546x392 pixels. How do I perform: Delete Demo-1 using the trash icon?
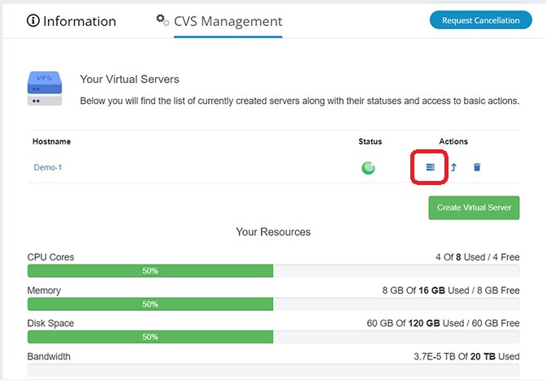click(477, 167)
